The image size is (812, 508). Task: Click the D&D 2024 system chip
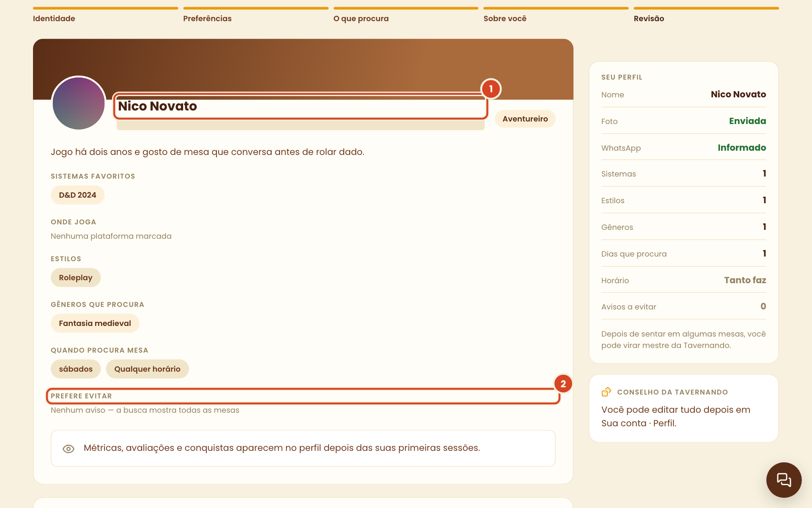coord(77,195)
